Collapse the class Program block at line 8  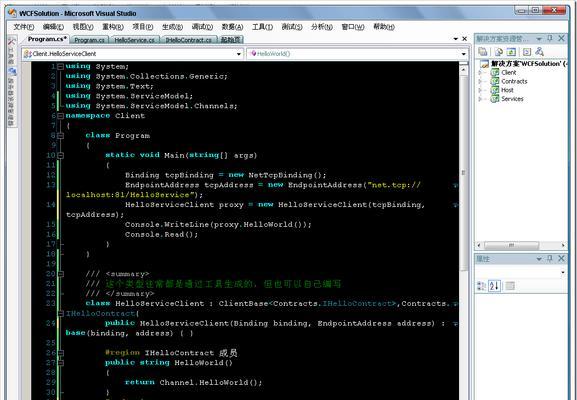61,136
